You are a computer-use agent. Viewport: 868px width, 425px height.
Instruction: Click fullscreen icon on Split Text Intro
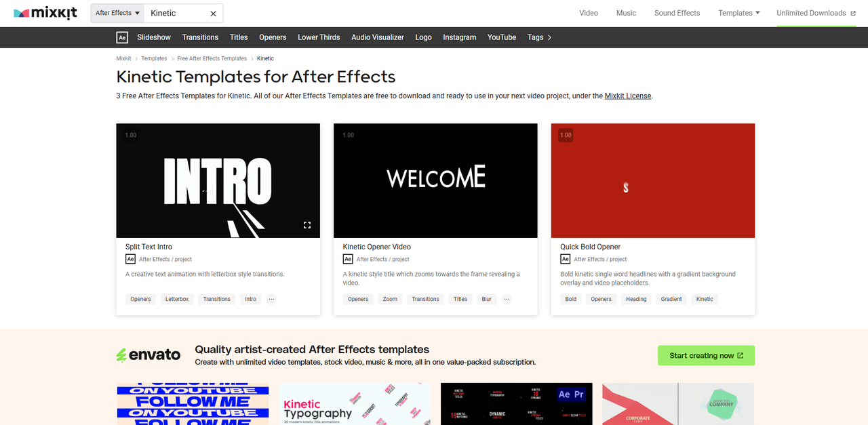click(307, 225)
